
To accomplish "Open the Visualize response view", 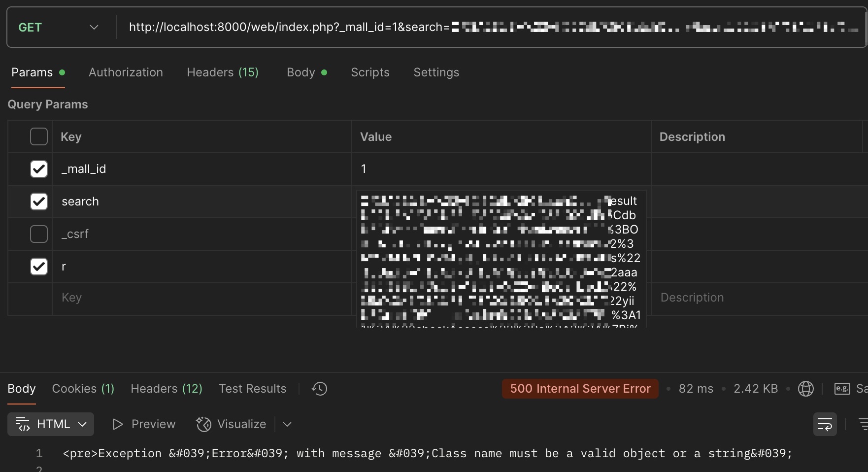I will click(x=232, y=424).
